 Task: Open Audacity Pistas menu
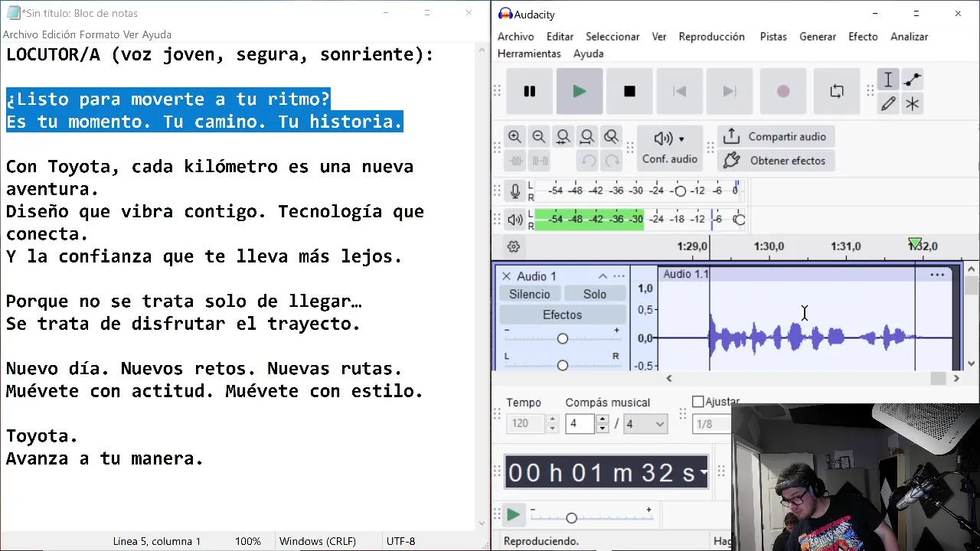click(773, 37)
